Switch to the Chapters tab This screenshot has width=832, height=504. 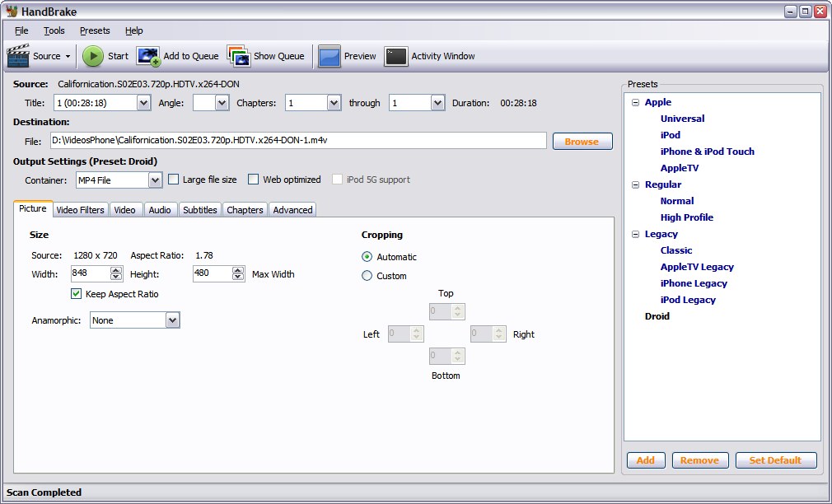click(245, 210)
